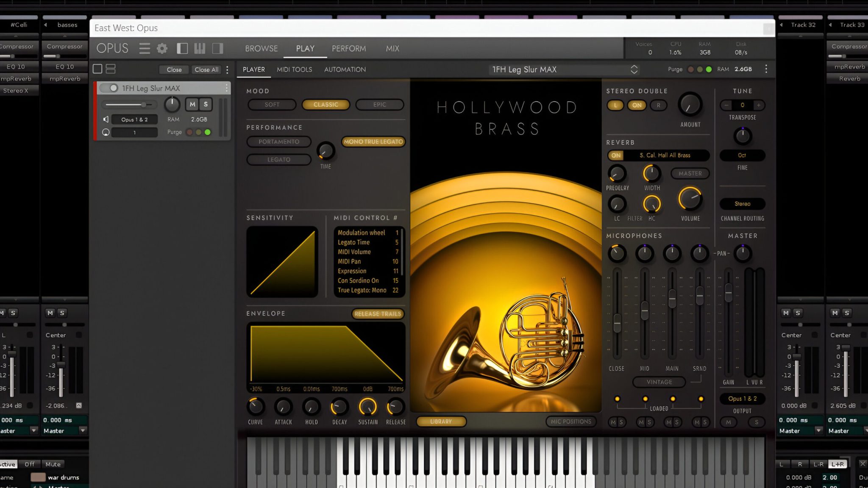Screen dimensions: 868x488
Task: Click the Stereo Double Amount knob
Action: 690,105
